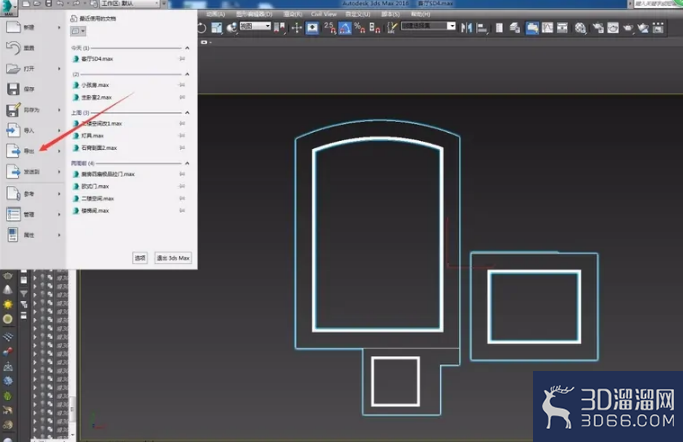Click the Use Pivot Point Center icon
This screenshot has width=683, height=442.
280,28
